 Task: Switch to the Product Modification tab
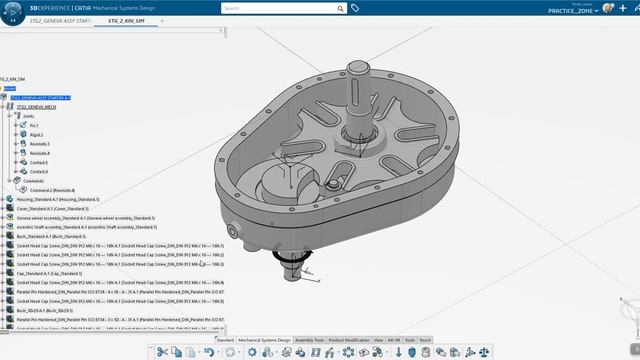(x=349, y=340)
